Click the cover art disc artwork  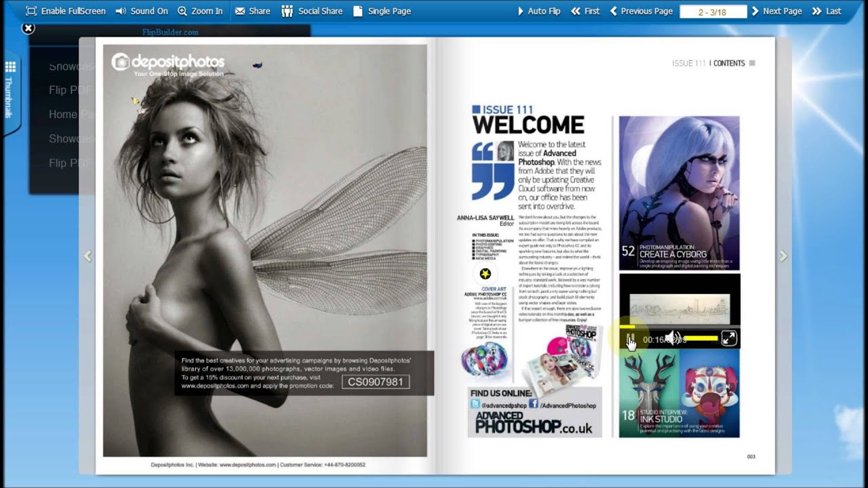point(484,359)
